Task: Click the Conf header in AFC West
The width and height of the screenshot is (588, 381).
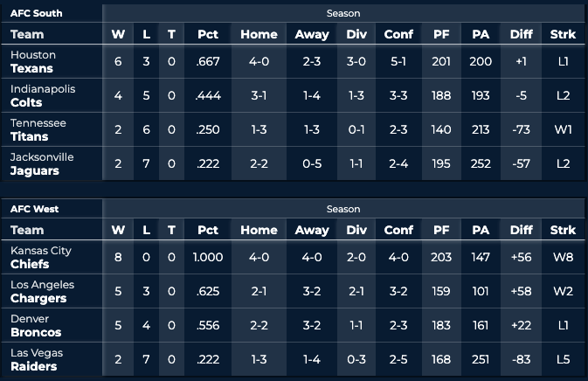Action: click(x=398, y=230)
